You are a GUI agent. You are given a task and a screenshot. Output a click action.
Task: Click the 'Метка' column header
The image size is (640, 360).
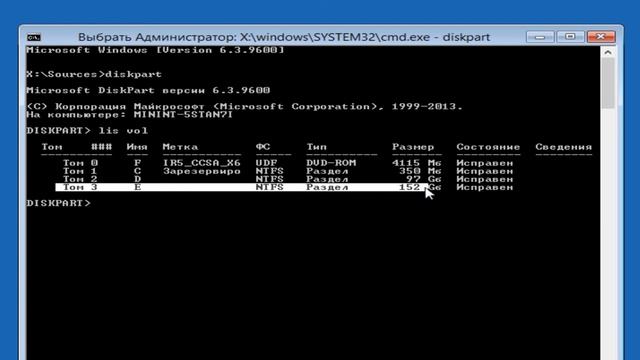click(x=180, y=147)
